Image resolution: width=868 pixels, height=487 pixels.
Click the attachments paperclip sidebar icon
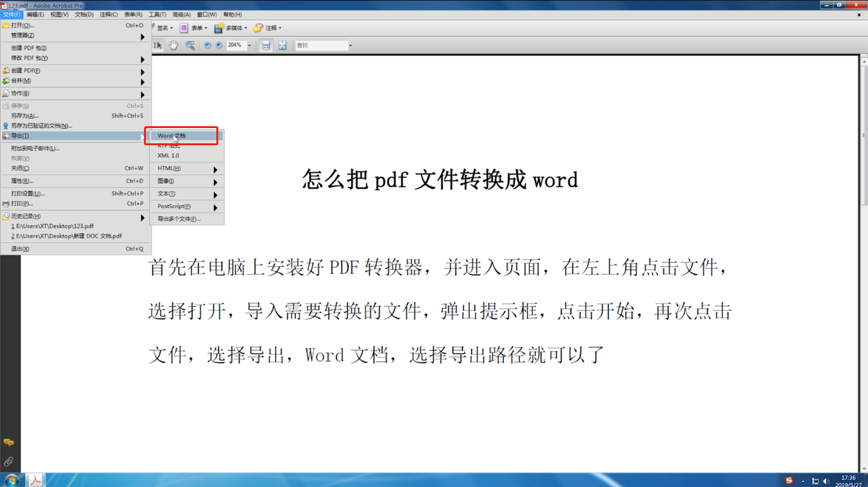tap(9, 461)
